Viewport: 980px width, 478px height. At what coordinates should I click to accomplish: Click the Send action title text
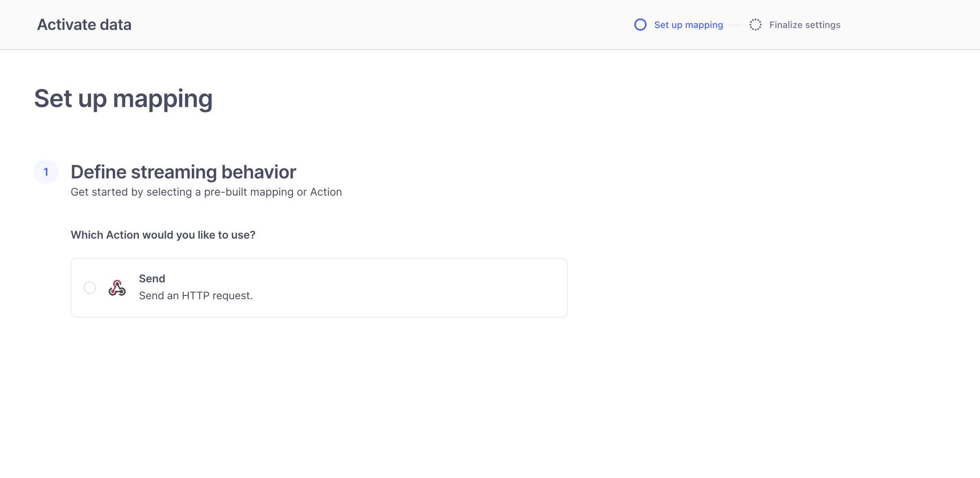click(x=152, y=279)
